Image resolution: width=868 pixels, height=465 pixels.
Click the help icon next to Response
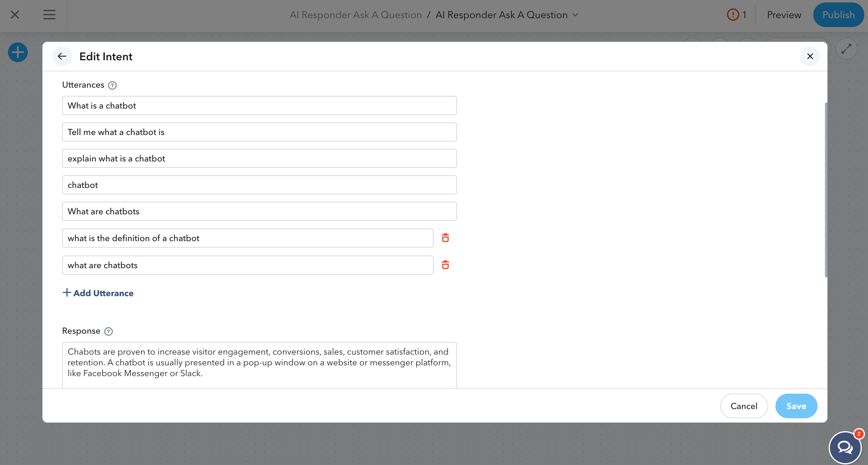pos(108,331)
